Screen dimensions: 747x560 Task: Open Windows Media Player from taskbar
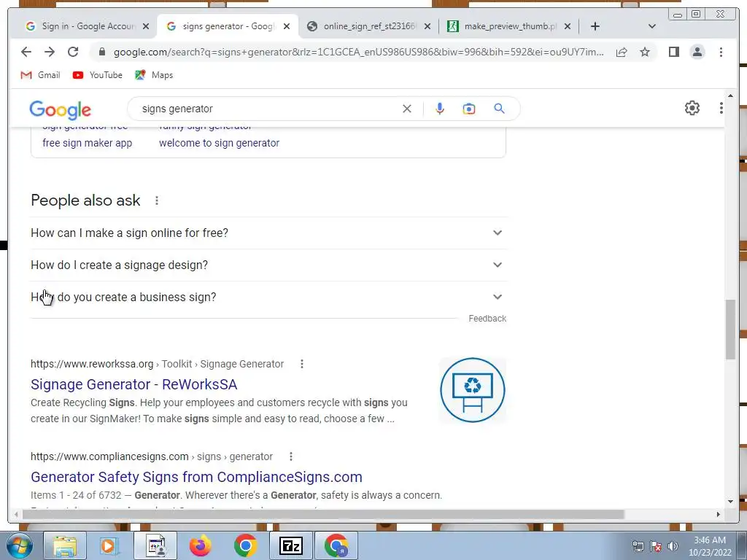(x=110, y=545)
